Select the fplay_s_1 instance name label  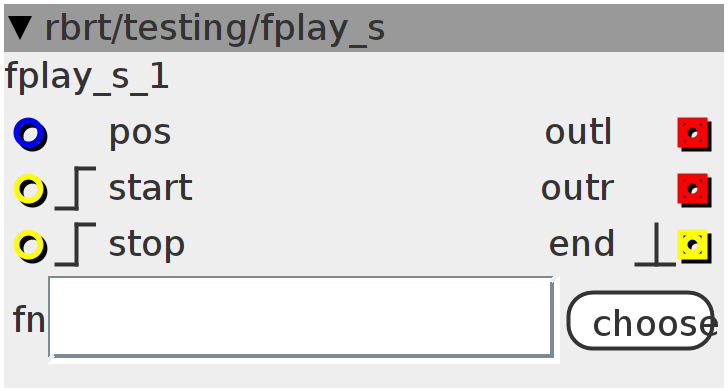(87, 77)
